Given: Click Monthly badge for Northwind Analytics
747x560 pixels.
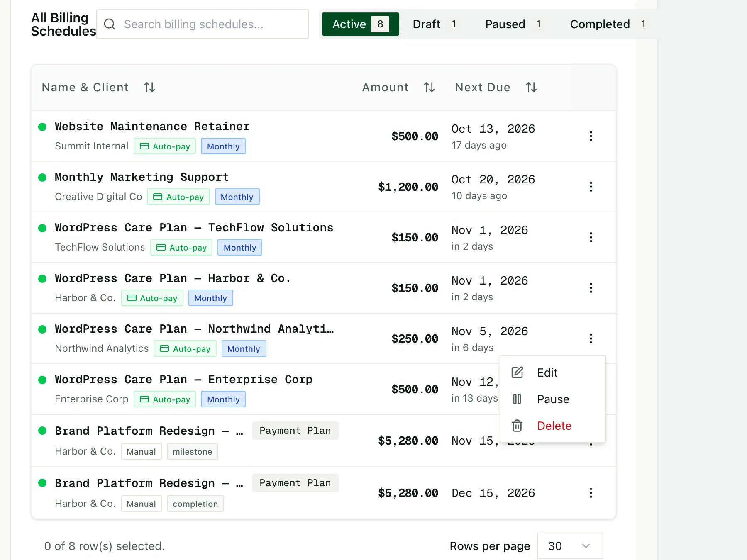Looking at the screenshot, I should coord(244,348).
